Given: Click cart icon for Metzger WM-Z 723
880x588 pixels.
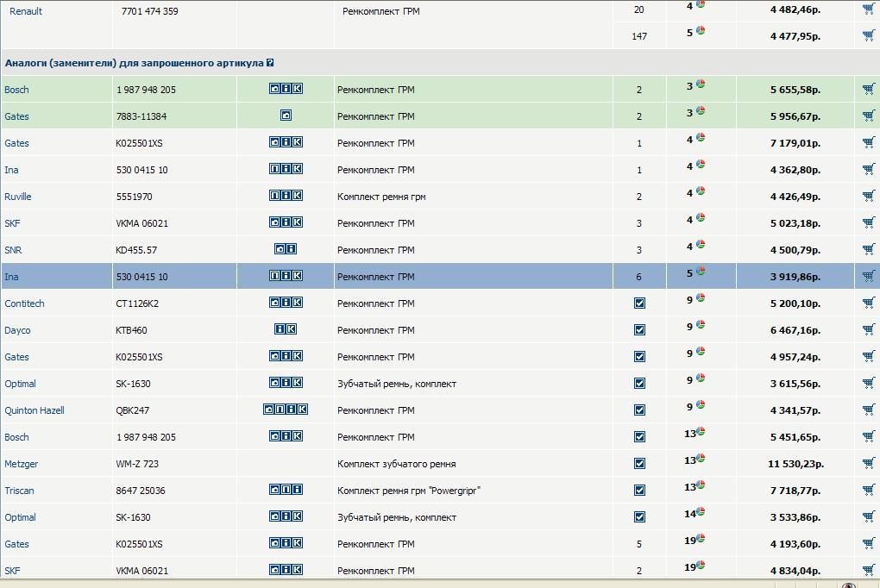Looking at the screenshot, I should (x=868, y=464).
